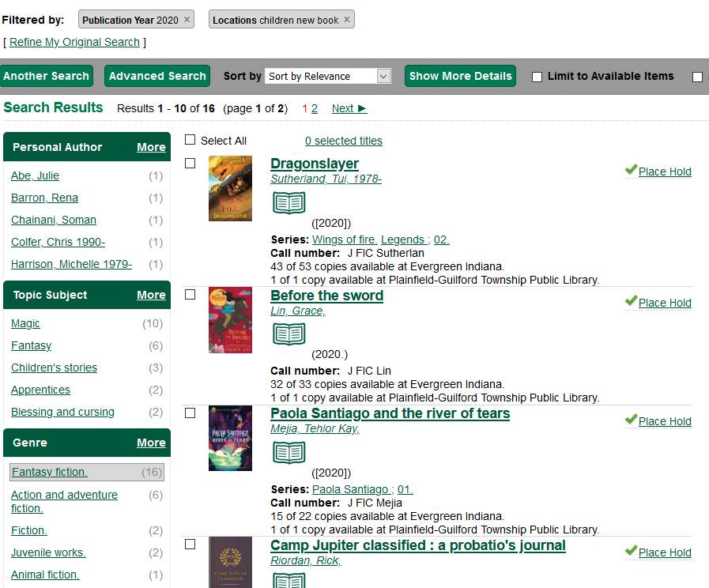709x588 pixels.
Task: Place Hold on Dragonslayer
Action: coord(665,171)
